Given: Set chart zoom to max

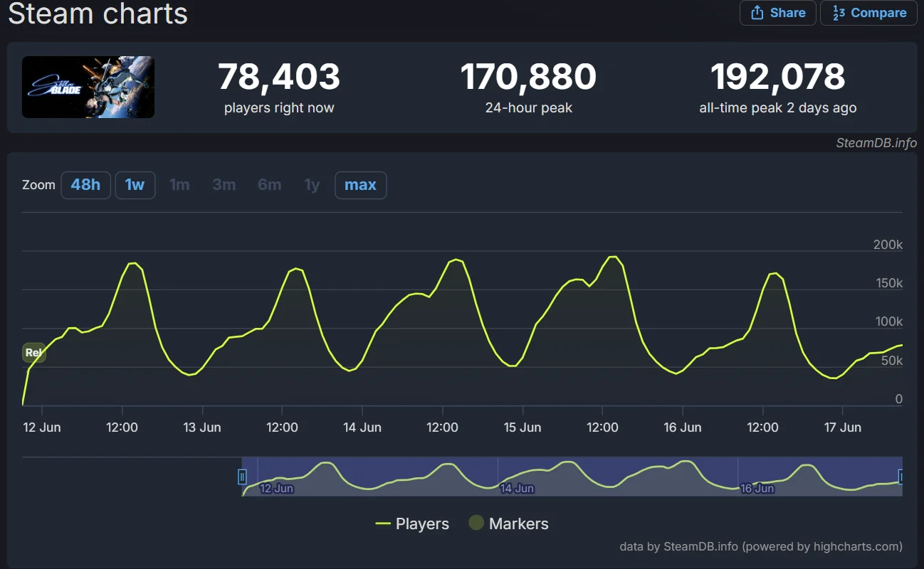Looking at the screenshot, I should click(360, 185).
